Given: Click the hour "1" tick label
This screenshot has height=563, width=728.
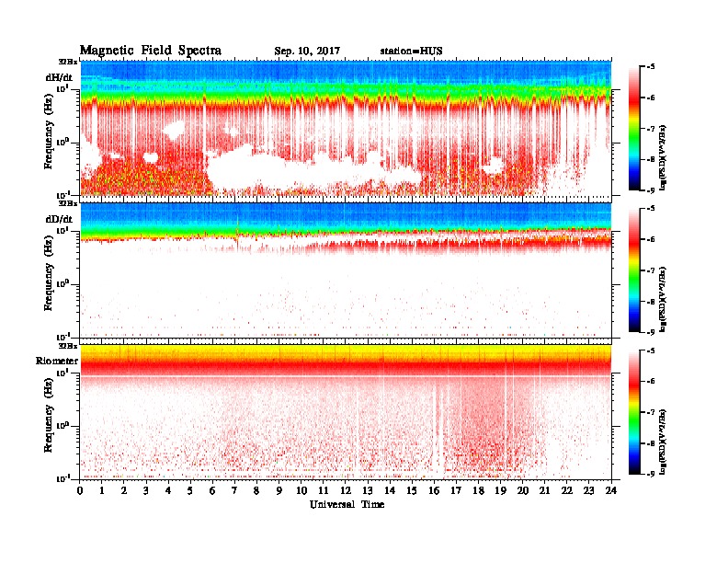Looking at the screenshot, I should (x=102, y=490).
